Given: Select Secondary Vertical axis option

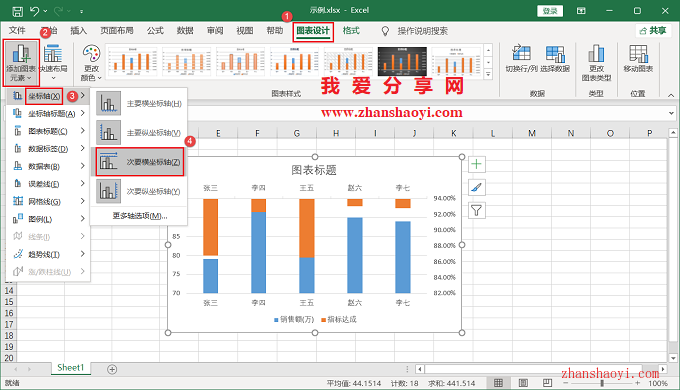Looking at the screenshot, I should coord(139,191).
